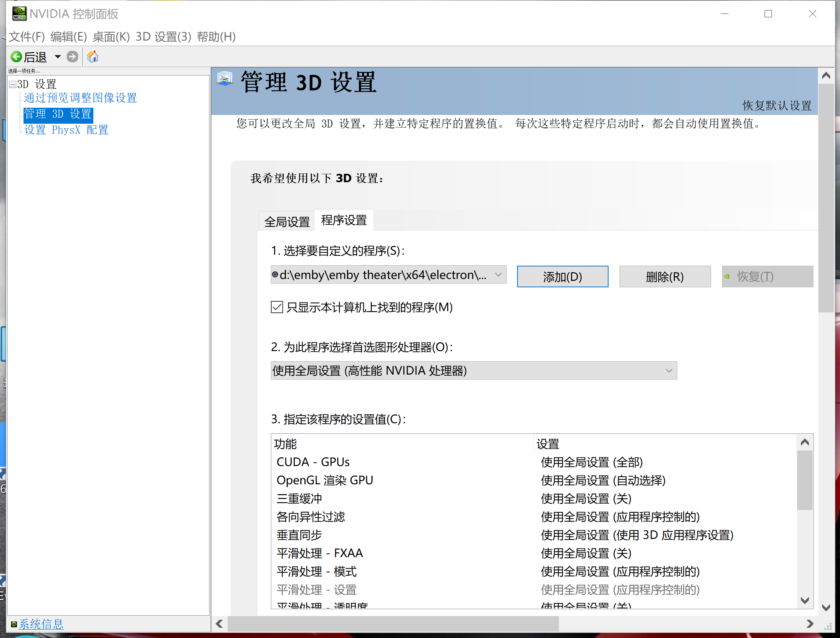Screen dimensions: 840x638
Task: Click the NVIDIA logo in title bar
Action: pyautogui.click(x=19, y=14)
